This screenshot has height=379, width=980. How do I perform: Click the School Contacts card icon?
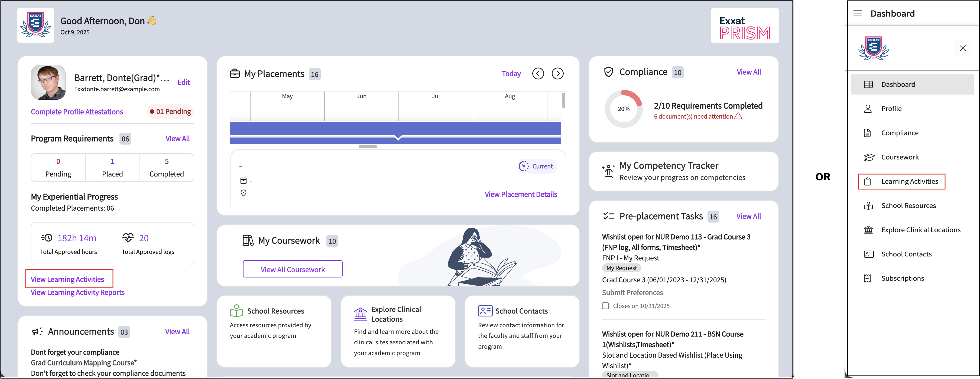[485, 311]
